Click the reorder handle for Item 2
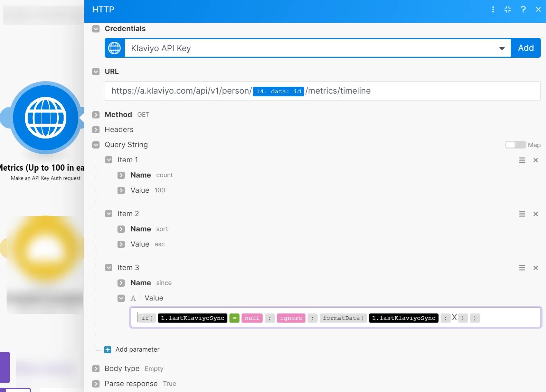This screenshot has height=392, width=546. [x=522, y=214]
